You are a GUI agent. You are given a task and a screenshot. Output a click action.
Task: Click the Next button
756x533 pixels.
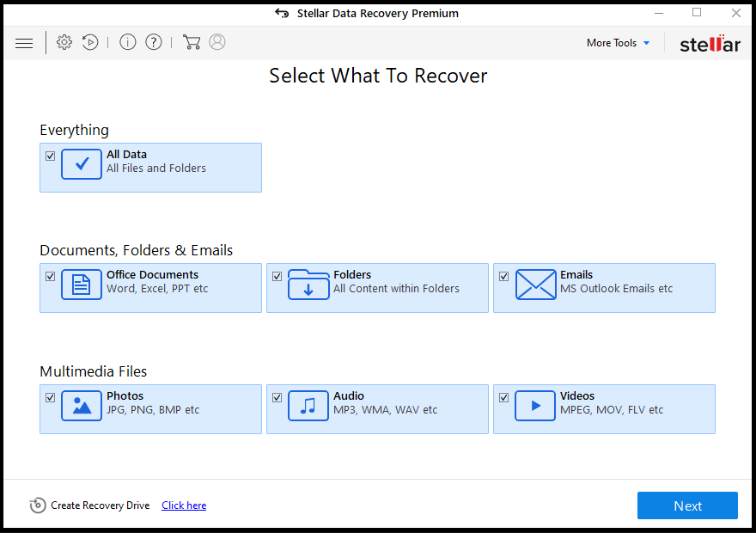point(687,505)
